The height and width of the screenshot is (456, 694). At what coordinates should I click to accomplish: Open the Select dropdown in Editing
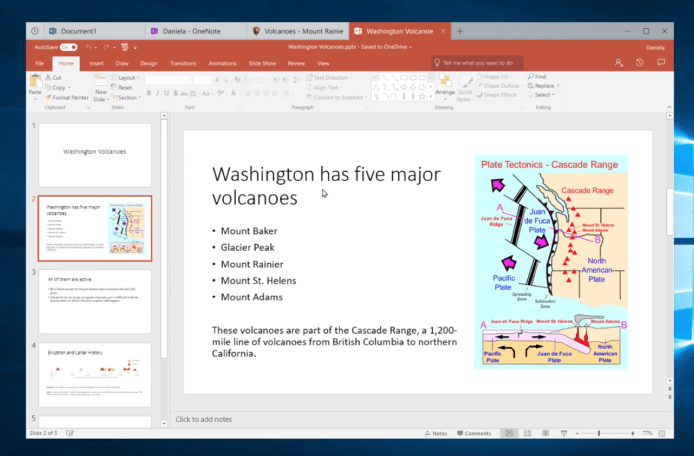pos(541,94)
